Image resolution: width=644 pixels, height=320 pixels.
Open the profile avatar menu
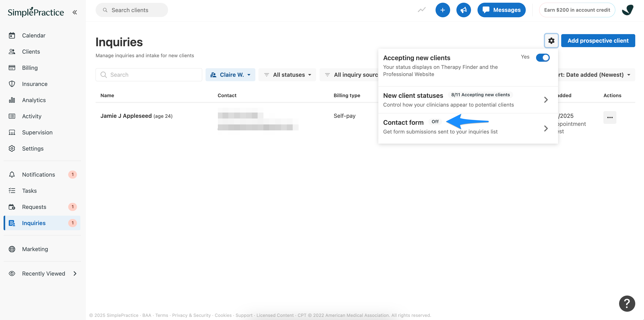pos(627,10)
